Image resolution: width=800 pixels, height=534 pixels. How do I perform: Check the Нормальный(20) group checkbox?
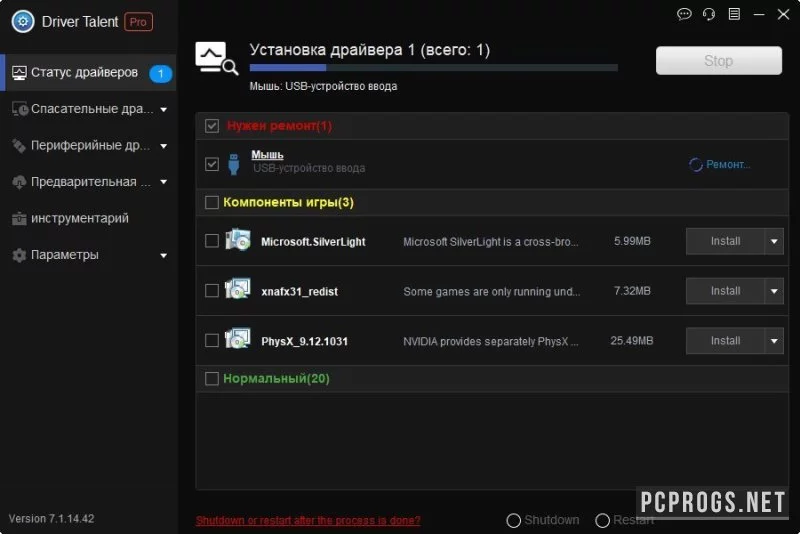coord(212,378)
